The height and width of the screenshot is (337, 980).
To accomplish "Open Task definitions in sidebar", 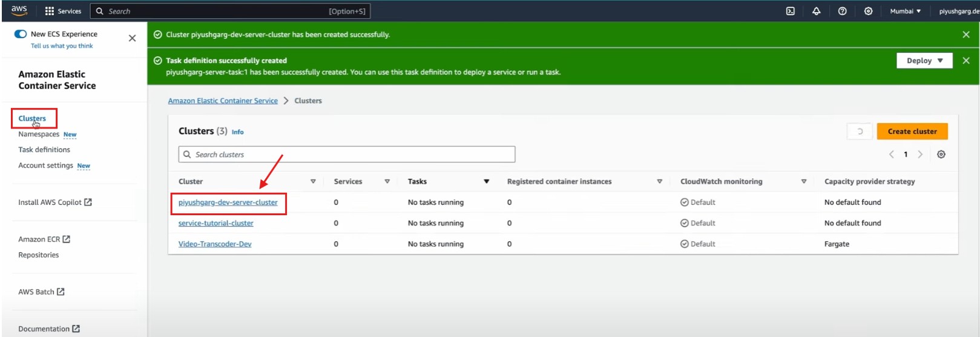I will 44,150.
